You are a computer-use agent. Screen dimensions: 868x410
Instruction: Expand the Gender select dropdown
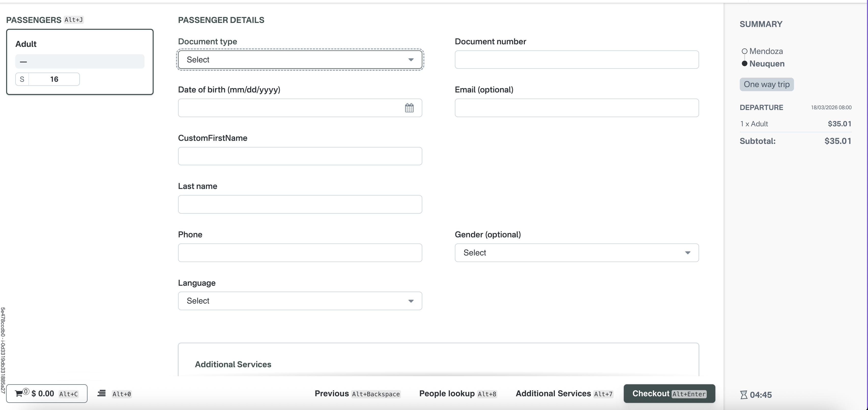[x=576, y=253]
